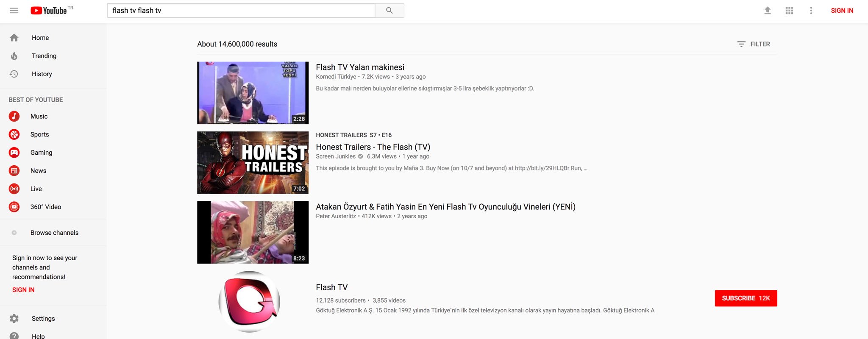Click the search magnifier button
This screenshot has width=868, height=339.
(x=389, y=11)
